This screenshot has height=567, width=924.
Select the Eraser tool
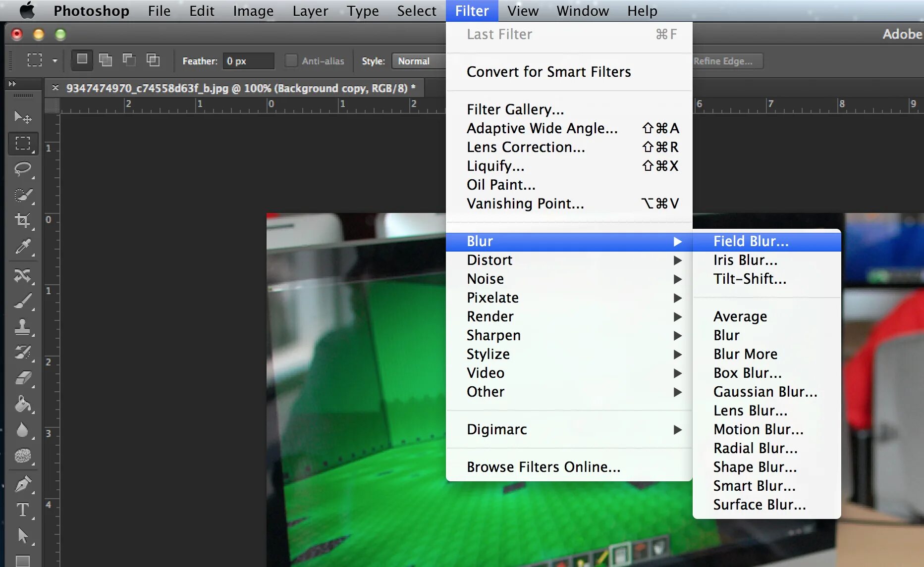22,378
